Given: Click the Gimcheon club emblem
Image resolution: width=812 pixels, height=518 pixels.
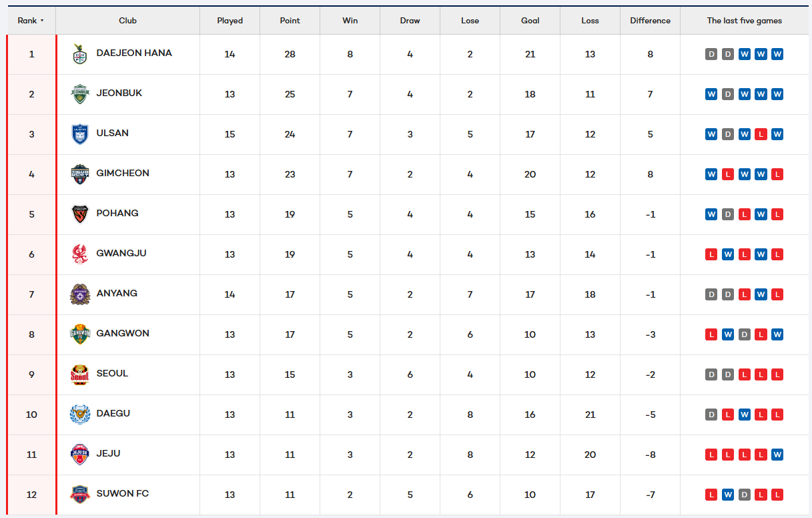Looking at the screenshot, I should click(x=80, y=174).
